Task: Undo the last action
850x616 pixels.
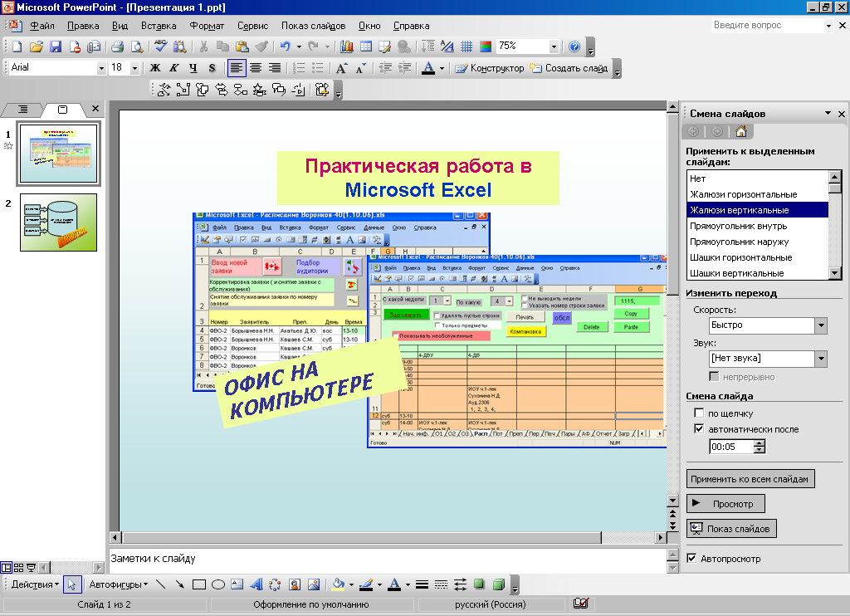Action: [x=286, y=46]
